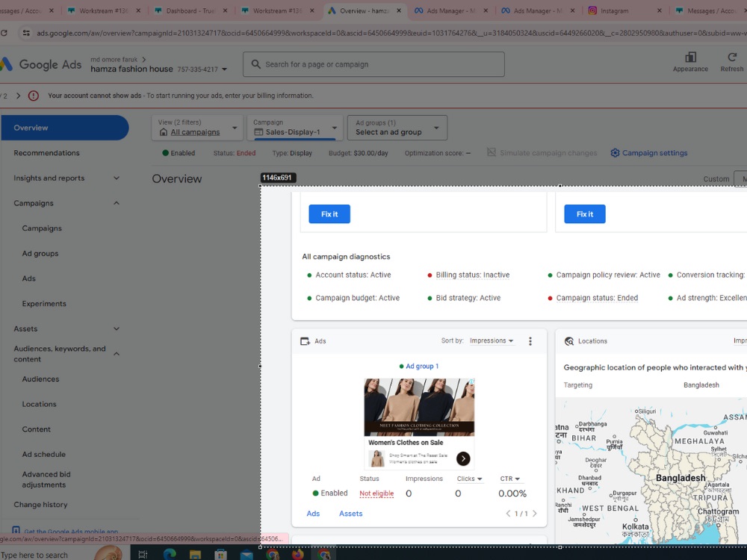Screen dimensions: 747x560
Task: Click the women's clothes ad thumbnail
Action: (x=419, y=407)
